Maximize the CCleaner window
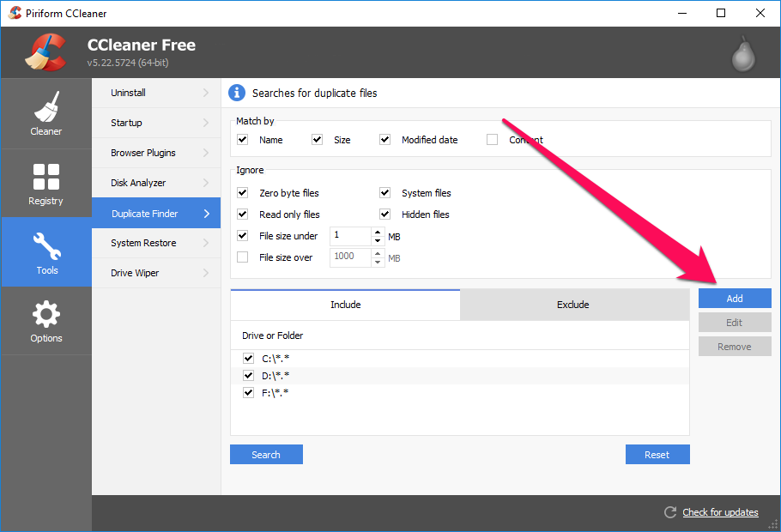Screen dimensions: 781x532 tap(721, 14)
